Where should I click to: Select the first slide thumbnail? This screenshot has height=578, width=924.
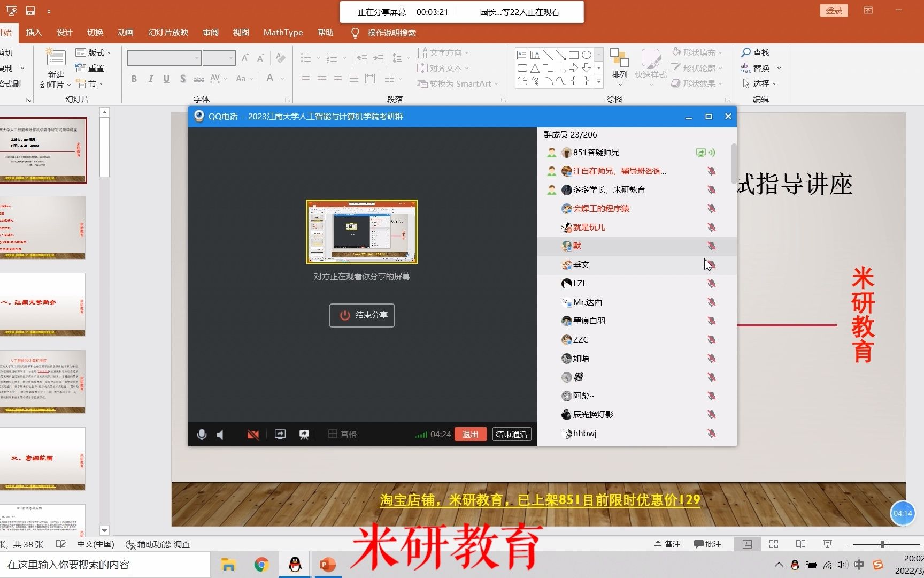click(x=44, y=150)
